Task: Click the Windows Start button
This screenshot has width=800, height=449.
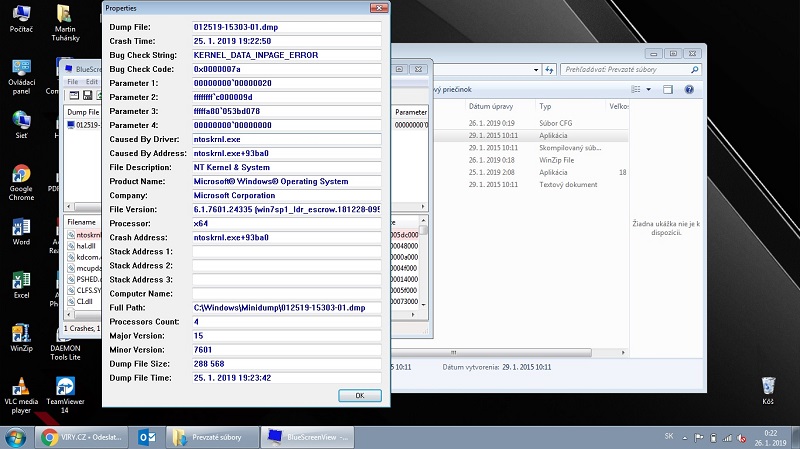Action: [16, 437]
